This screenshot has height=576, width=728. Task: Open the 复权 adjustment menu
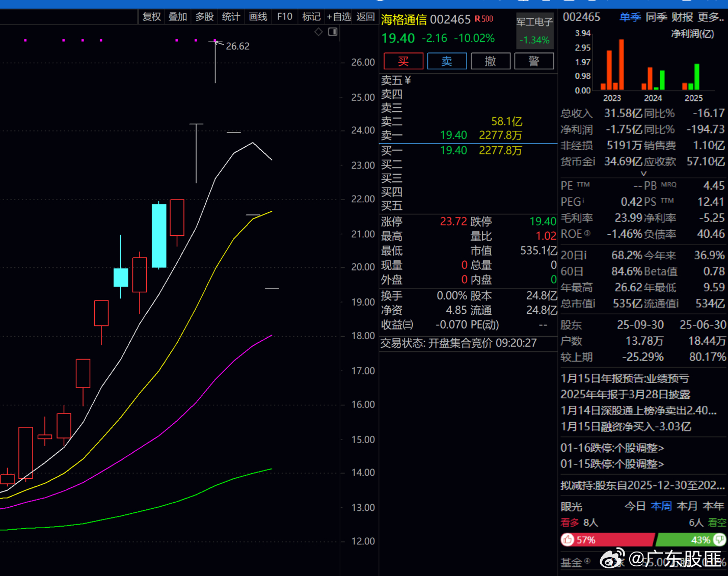(152, 17)
